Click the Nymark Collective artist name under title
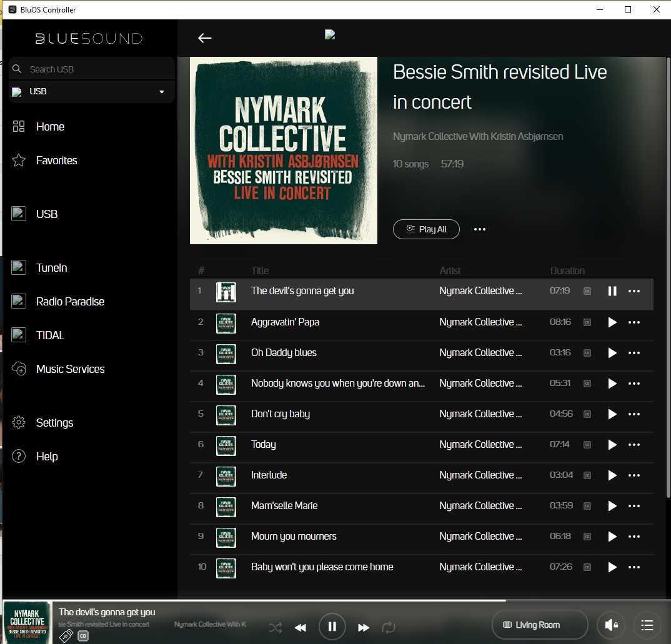 pos(477,137)
